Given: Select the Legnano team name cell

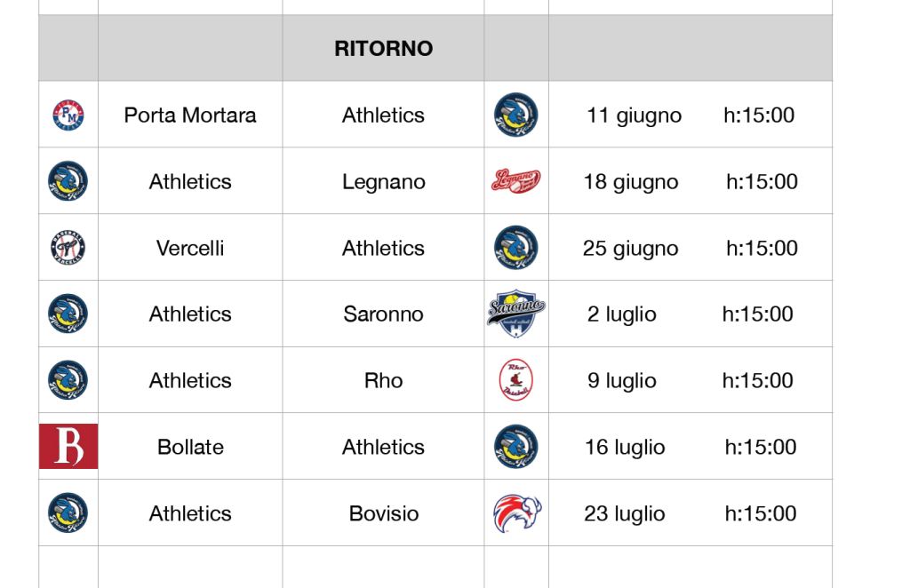Looking at the screenshot, I should point(383,182).
